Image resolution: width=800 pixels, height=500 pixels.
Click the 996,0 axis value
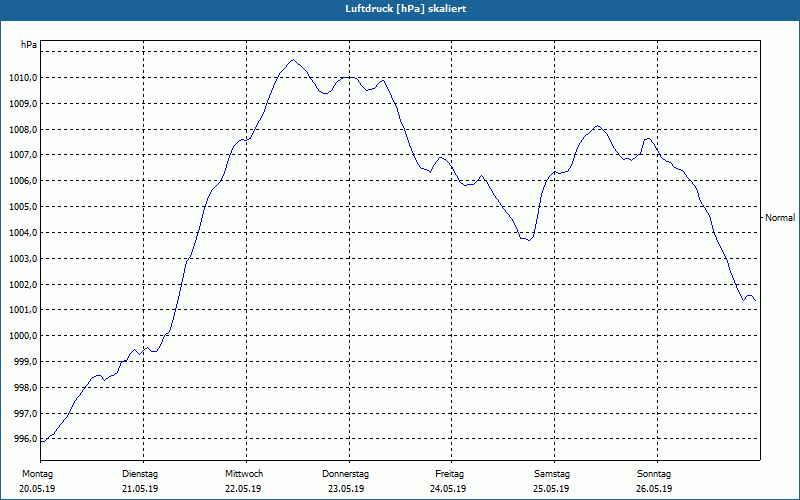(25, 439)
